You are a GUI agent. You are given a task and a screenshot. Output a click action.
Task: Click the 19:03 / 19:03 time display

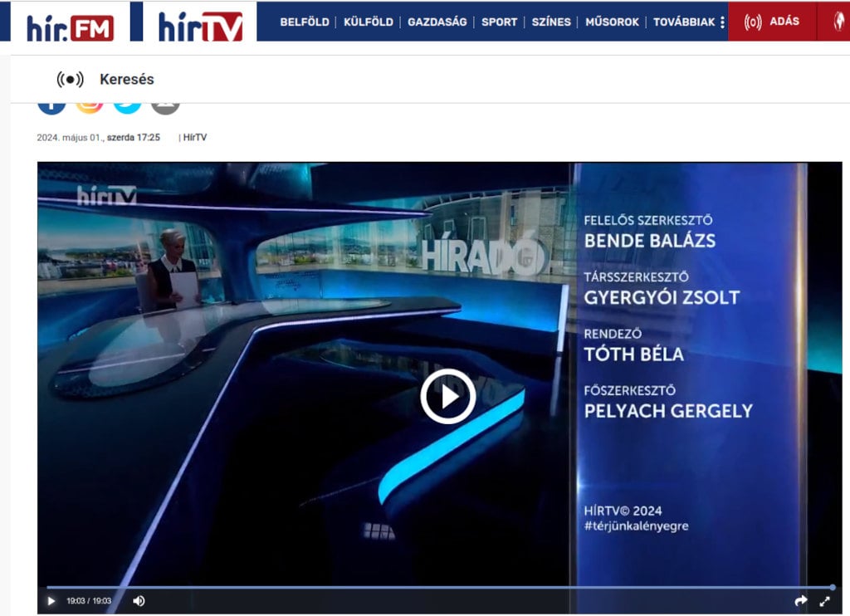point(89,601)
